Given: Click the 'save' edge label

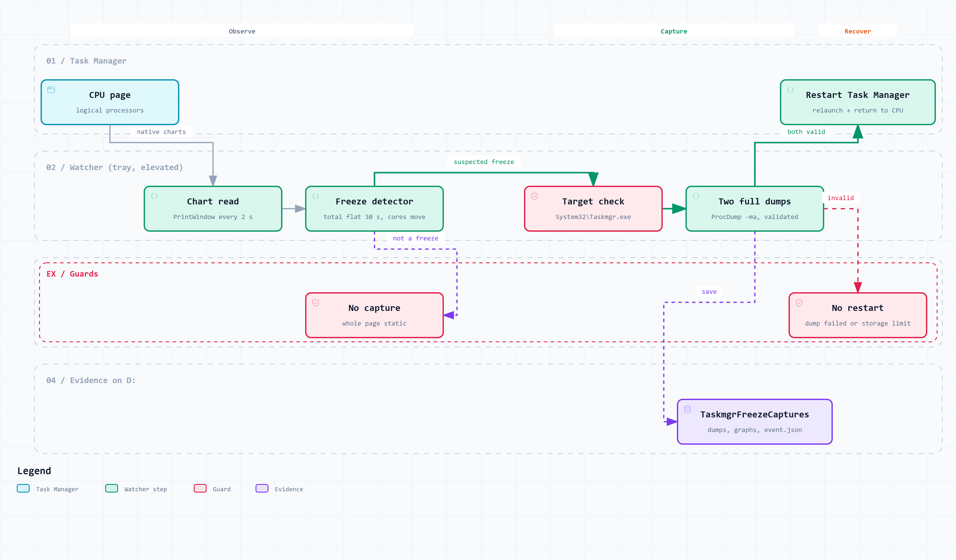Looking at the screenshot, I should tap(709, 291).
